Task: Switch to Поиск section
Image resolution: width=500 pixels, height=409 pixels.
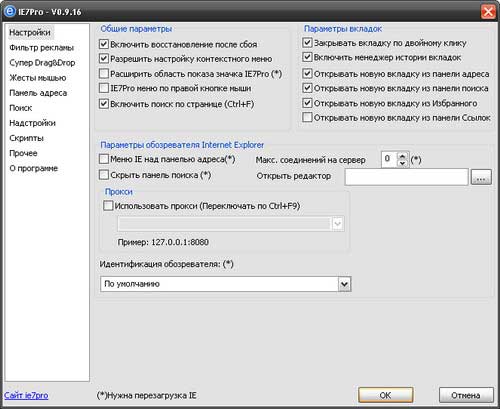Action: pos(21,108)
